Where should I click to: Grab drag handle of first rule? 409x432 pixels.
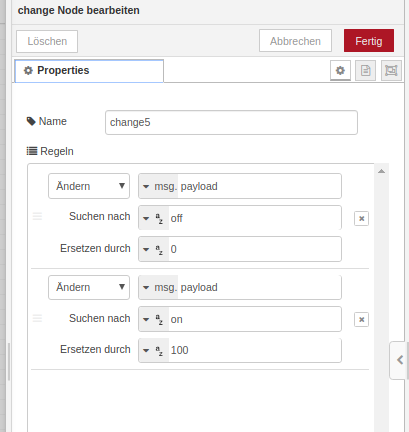coord(37,216)
